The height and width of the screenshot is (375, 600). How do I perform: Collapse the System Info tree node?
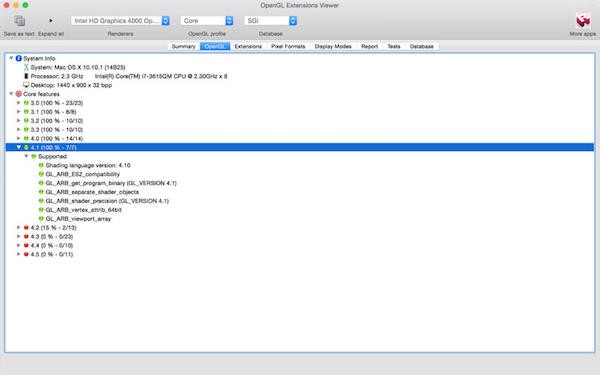(11, 58)
